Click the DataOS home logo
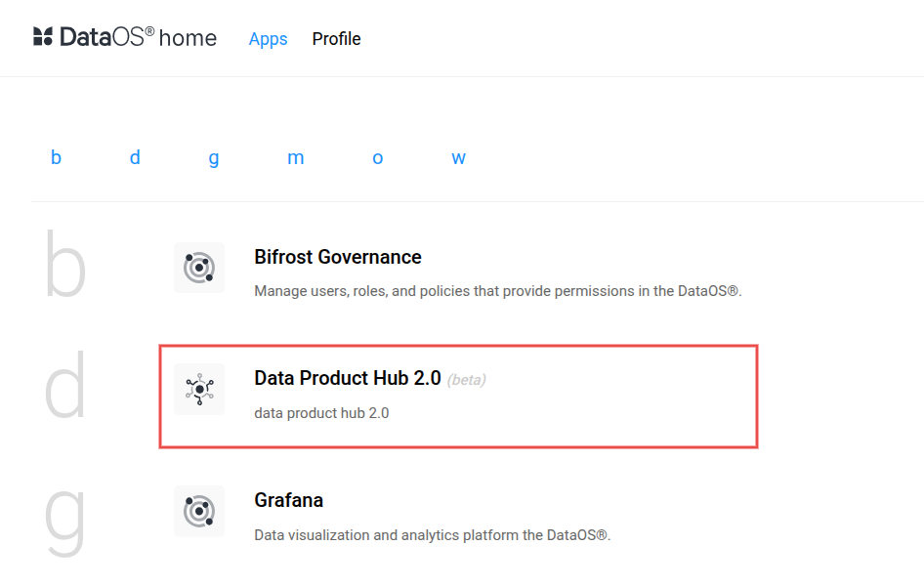This screenshot has height=587, width=924. point(125,37)
